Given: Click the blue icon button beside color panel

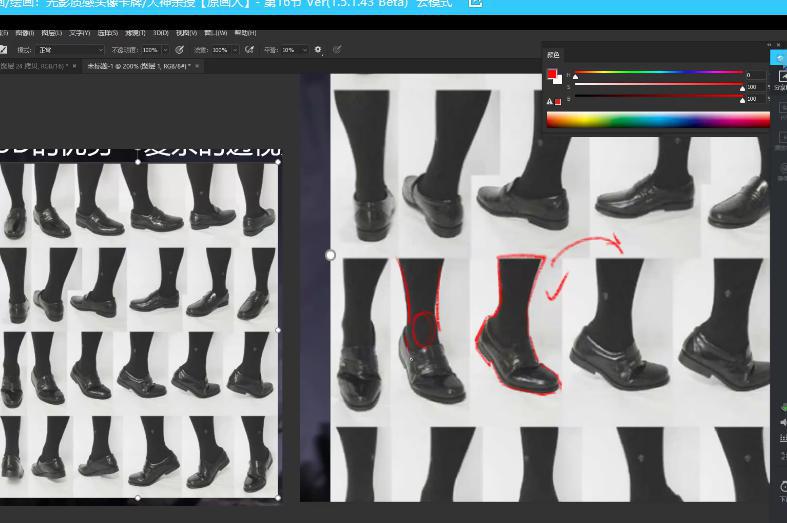Looking at the screenshot, I should [x=779, y=58].
